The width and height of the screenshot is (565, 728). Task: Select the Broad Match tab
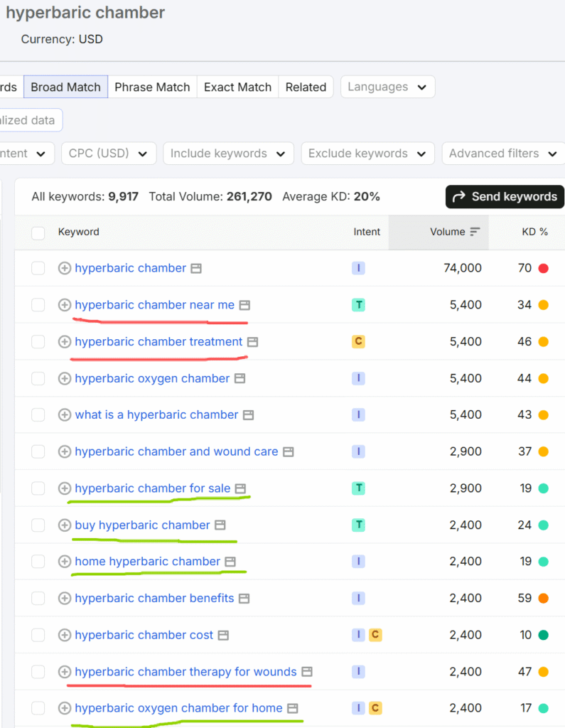(x=65, y=87)
